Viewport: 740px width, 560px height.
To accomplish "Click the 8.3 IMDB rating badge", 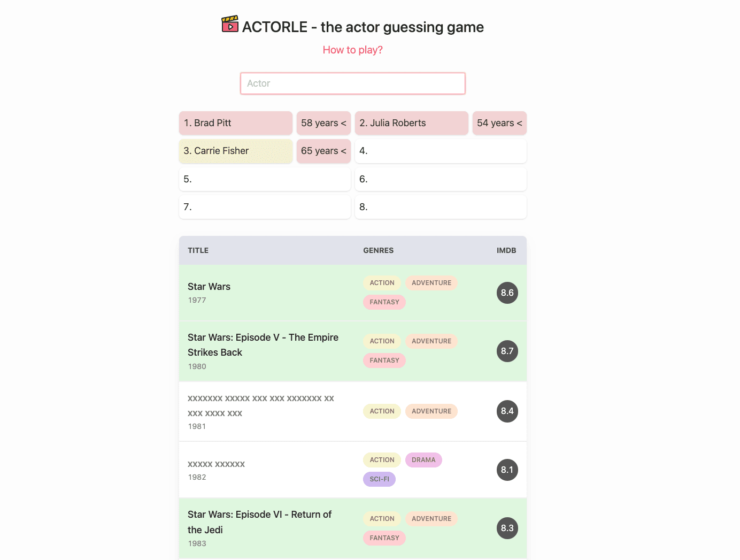I will [x=507, y=528].
